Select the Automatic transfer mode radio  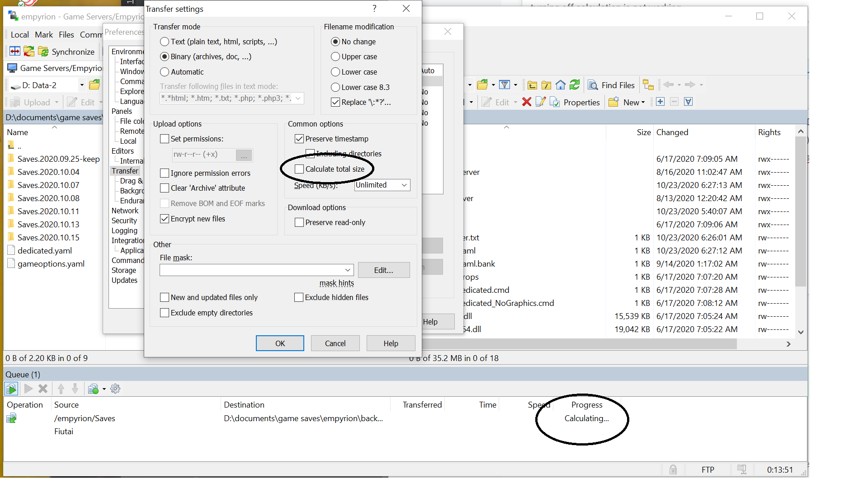pos(165,72)
